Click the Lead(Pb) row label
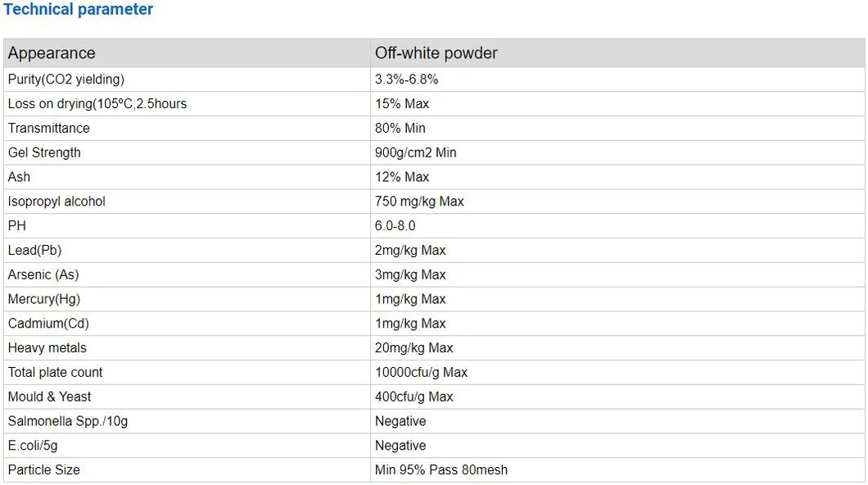Viewport: 868px width, 485px height. point(34,250)
